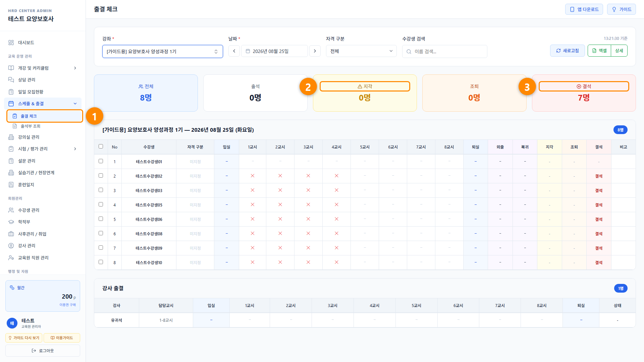The height and width of the screenshot is (362, 644).
Task: Click the 훈련일지 document icon
Action: 11,185
